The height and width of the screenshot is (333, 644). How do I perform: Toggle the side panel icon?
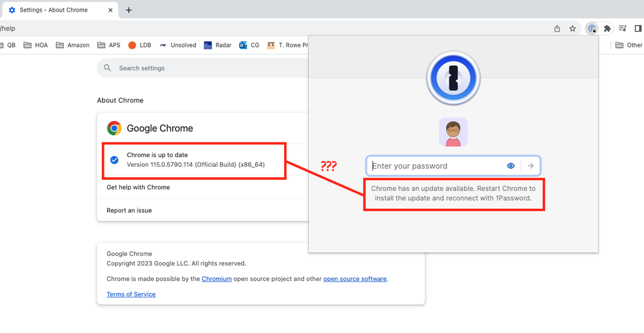638,28
